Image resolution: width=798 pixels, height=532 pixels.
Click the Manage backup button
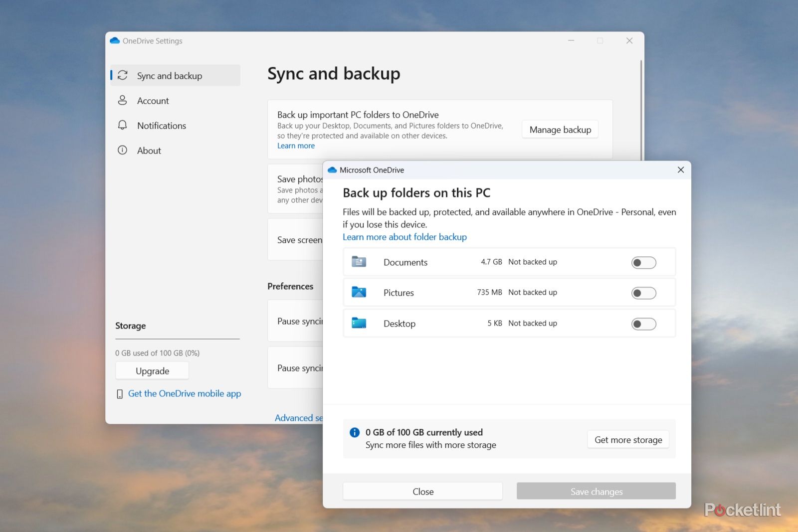tap(560, 129)
